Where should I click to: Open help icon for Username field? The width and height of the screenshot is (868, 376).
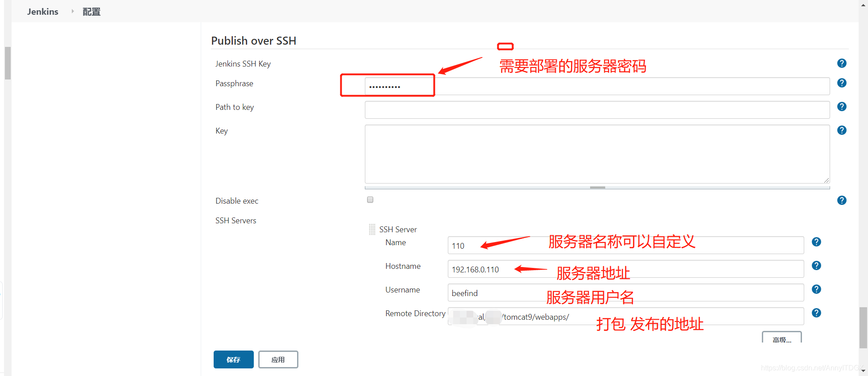pos(816,289)
